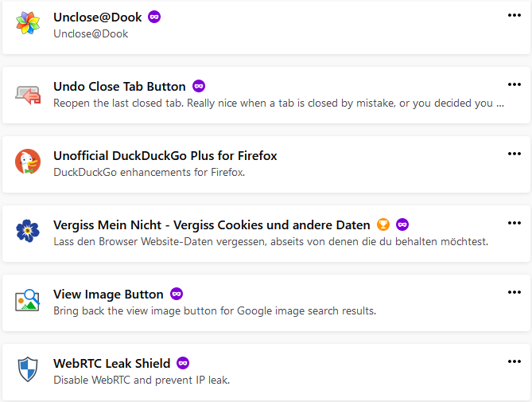Open more options menu for Unclose@Dook
The height and width of the screenshot is (402, 532).
pyautogui.click(x=514, y=14)
